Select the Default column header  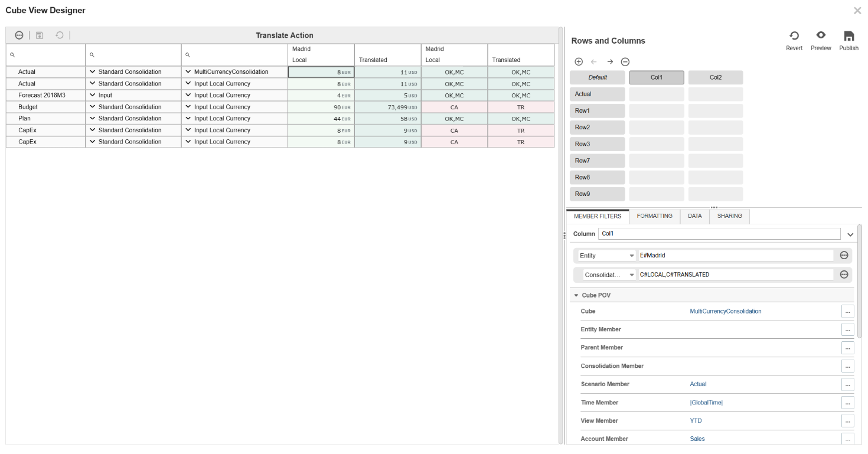(597, 77)
